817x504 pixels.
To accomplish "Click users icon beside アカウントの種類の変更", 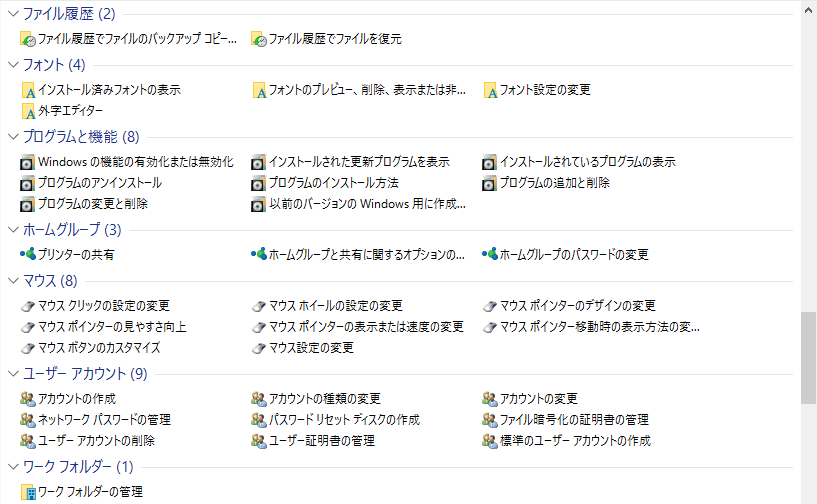I will pyautogui.click(x=258, y=399).
